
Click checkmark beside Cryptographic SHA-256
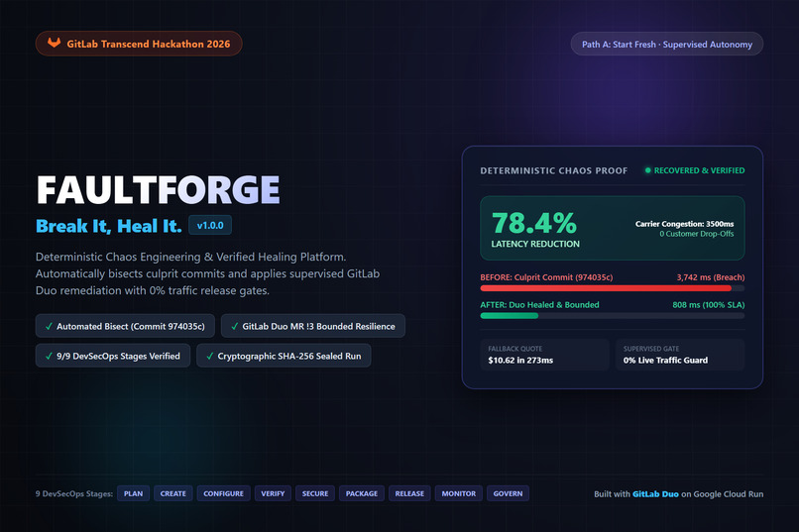click(210, 356)
